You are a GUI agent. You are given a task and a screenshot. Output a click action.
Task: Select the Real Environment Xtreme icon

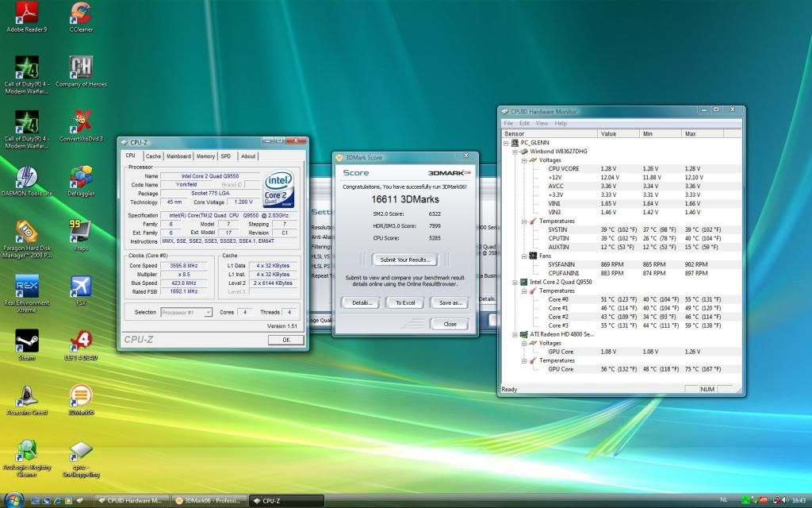(26, 294)
